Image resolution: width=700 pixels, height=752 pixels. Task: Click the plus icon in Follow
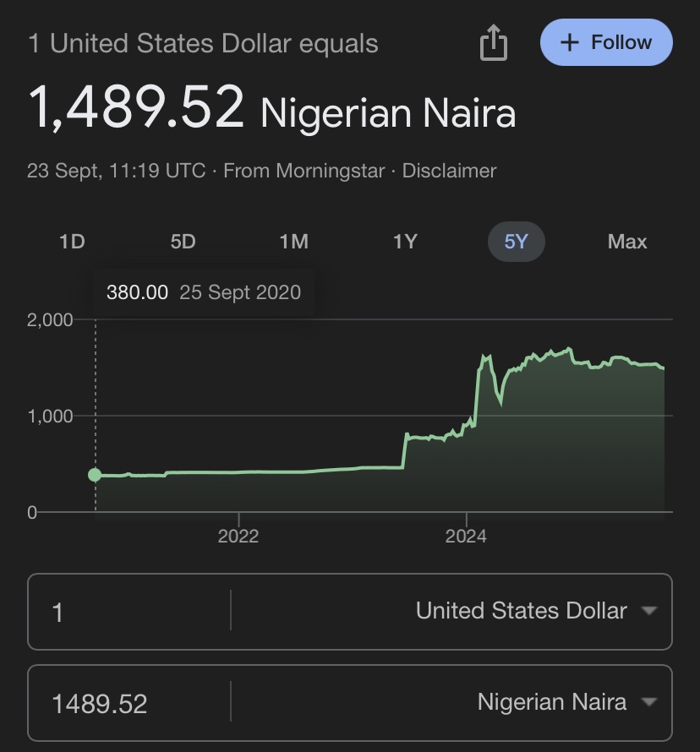(570, 42)
